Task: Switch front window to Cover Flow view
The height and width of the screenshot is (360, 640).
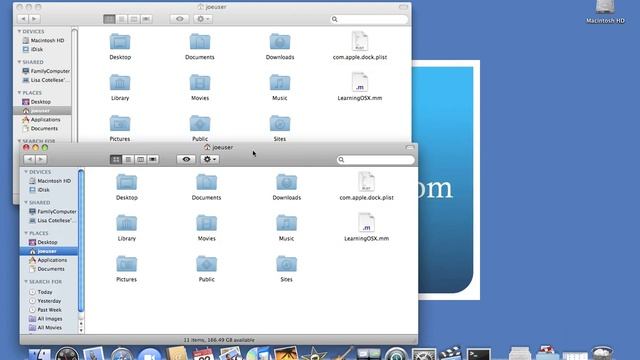Action: point(153,159)
